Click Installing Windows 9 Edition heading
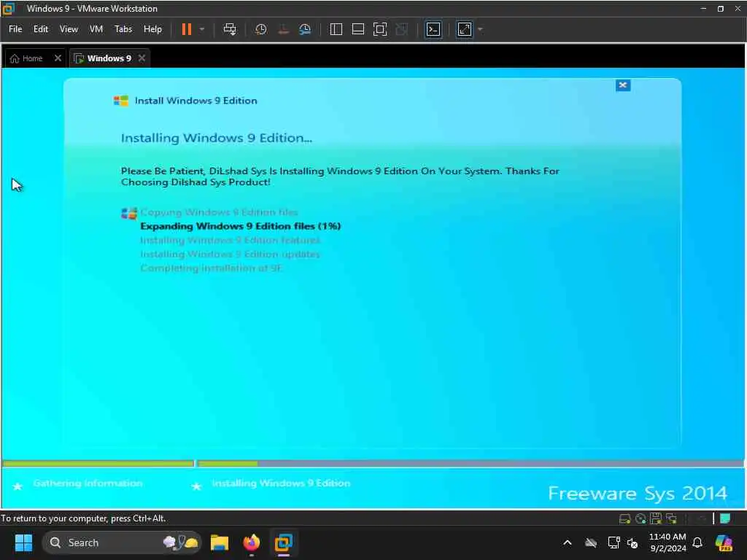The width and height of the screenshot is (747, 560). [x=216, y=138]
